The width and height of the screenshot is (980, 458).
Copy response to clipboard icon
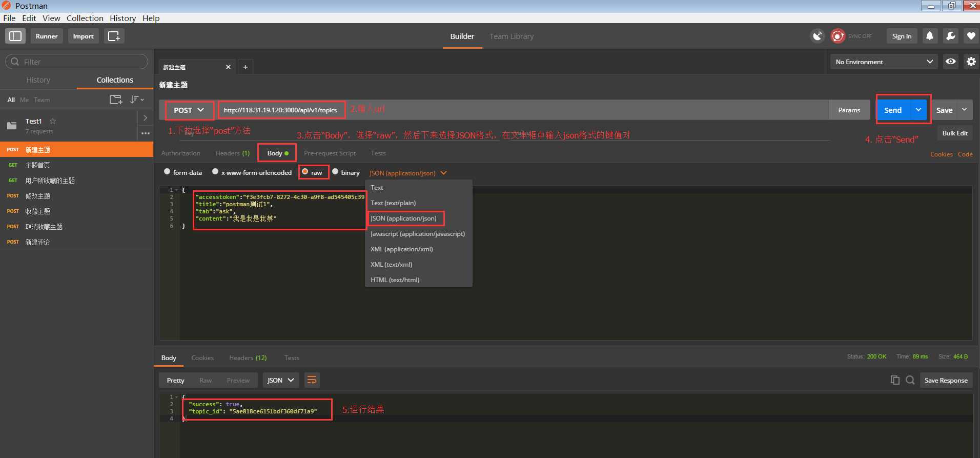895,380
